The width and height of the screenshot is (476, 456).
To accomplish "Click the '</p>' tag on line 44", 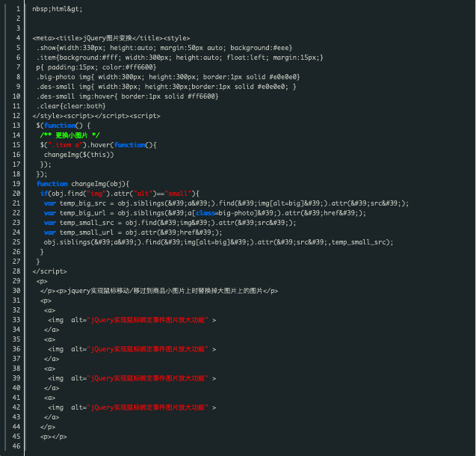I will tap(48, 427).
